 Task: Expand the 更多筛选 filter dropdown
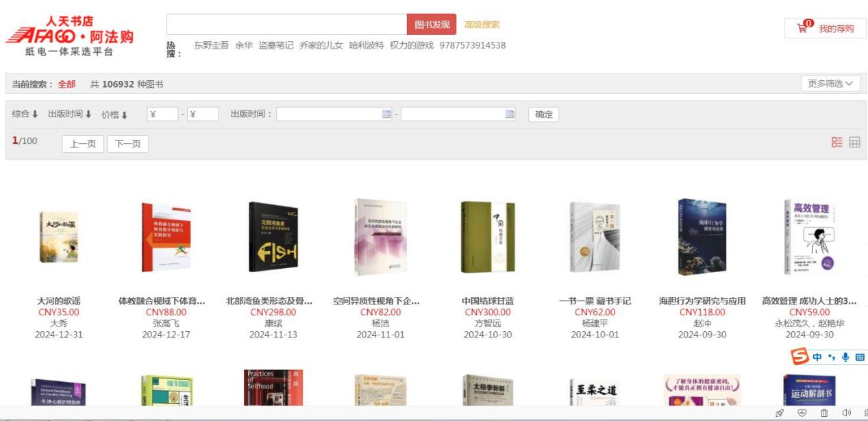(x=830, y=84)
